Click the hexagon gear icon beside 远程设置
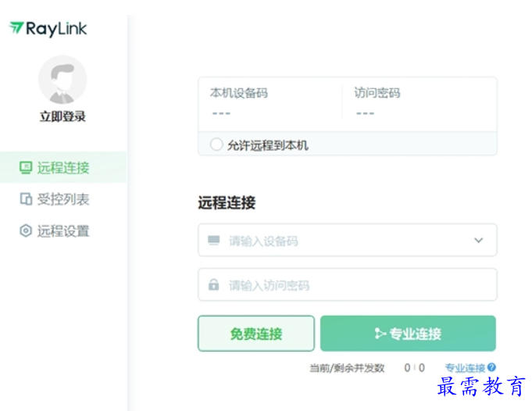The image size is (532, 411). click(x=26, y=231)
